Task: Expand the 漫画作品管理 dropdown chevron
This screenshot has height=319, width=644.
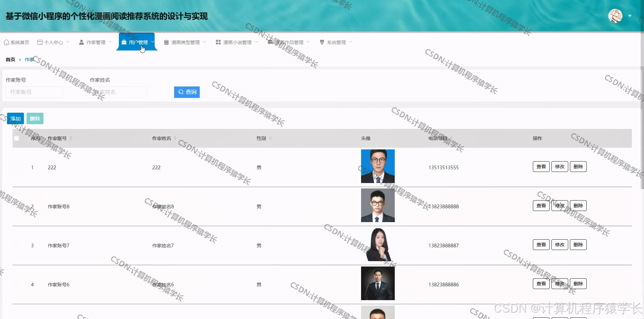Action: [308, 42]
